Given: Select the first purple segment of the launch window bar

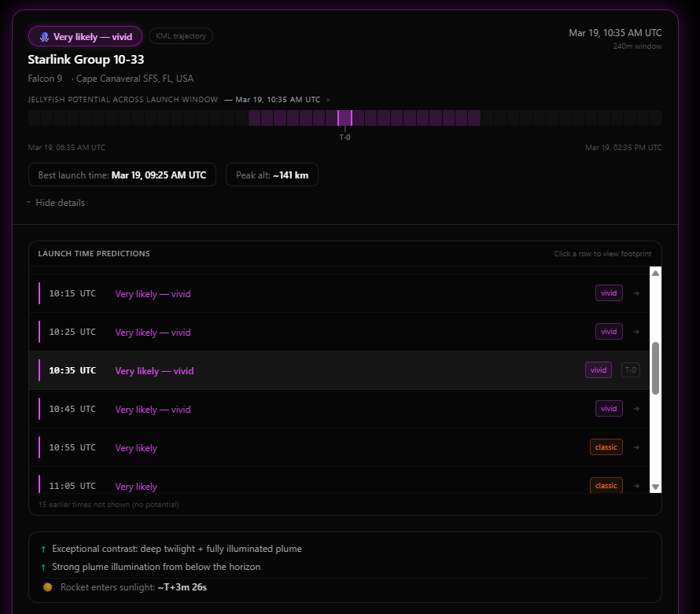Looking at the screenshot, I should 255,118.
